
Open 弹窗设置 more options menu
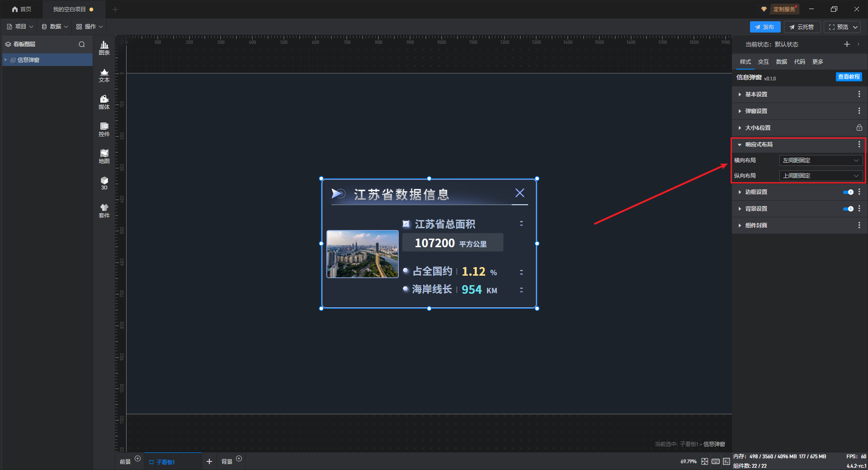(859, 111)
